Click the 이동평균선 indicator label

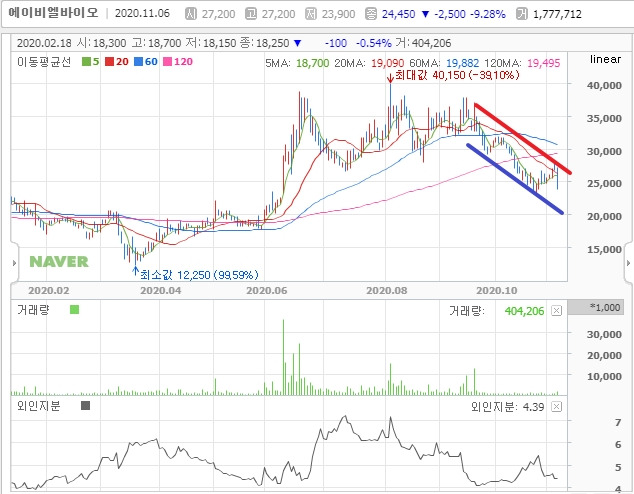[44, 62]
